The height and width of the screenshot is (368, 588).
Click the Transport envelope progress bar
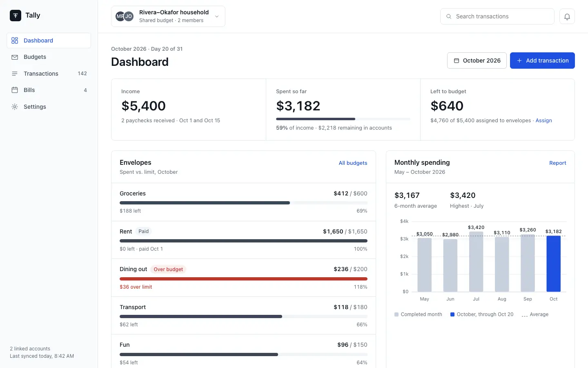[243, 316]
